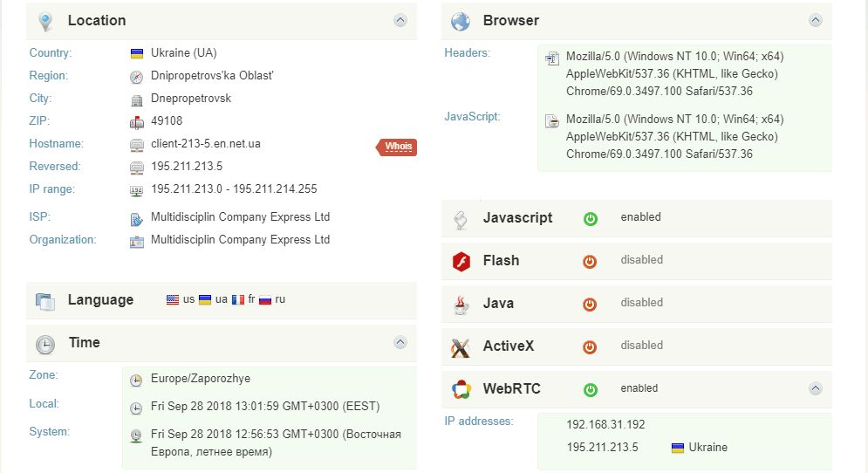This screenshot has height=473, width=868.
Task: Click the Flash player icon
Action: [x=461, y=261]
